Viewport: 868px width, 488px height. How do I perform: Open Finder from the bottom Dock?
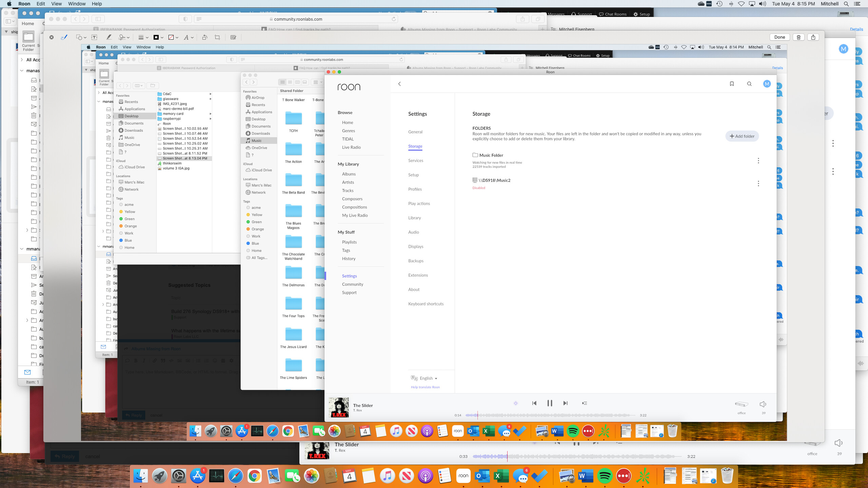(x=140, y=476)
